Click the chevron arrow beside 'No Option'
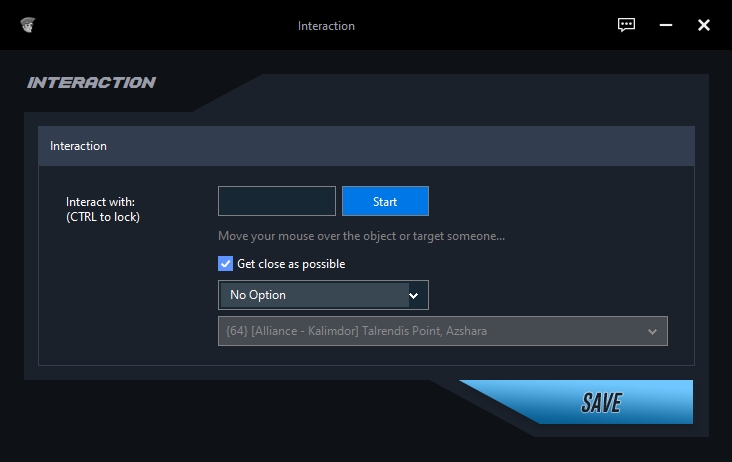 [x=414, y=295]
